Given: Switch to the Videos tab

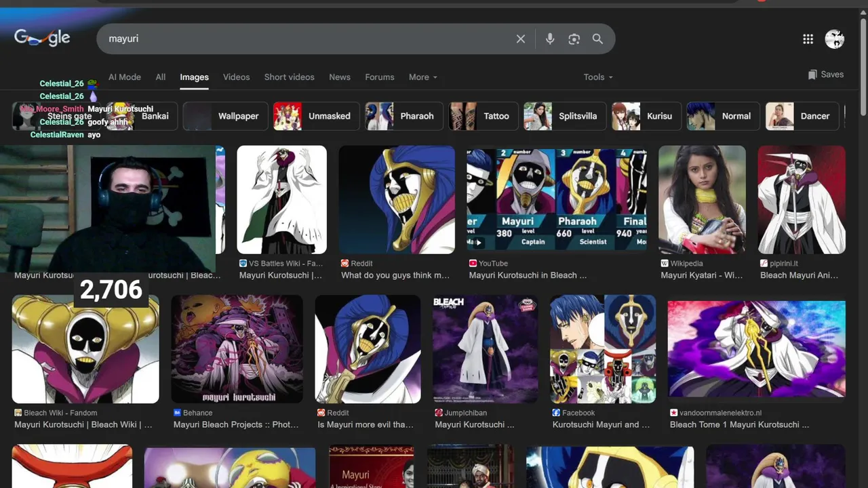Looking at the screenshot, I should [x=237, y=77].
